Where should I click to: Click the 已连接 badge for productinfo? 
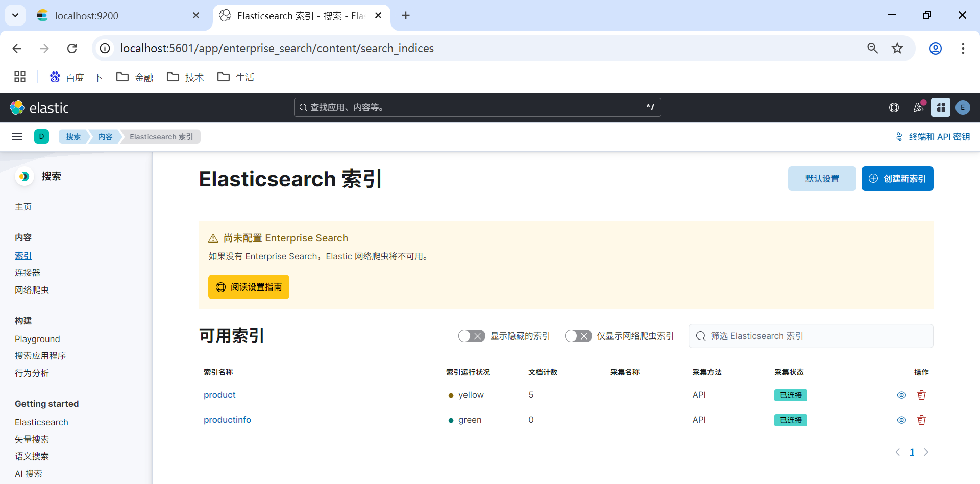coord(791,420)
